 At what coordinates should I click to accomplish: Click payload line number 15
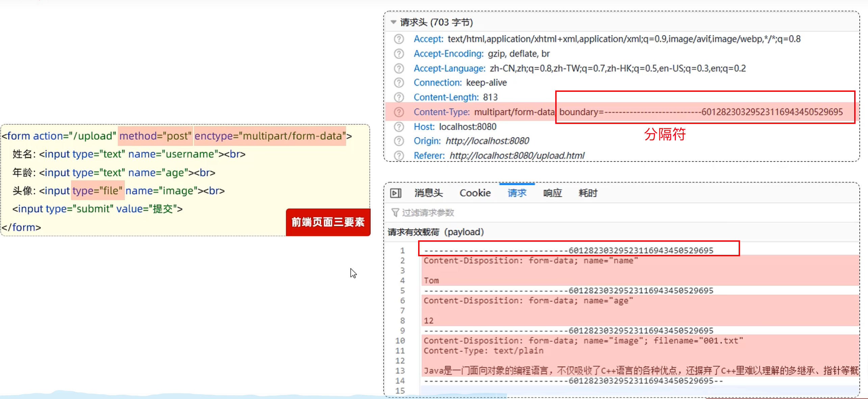(400, 391)
